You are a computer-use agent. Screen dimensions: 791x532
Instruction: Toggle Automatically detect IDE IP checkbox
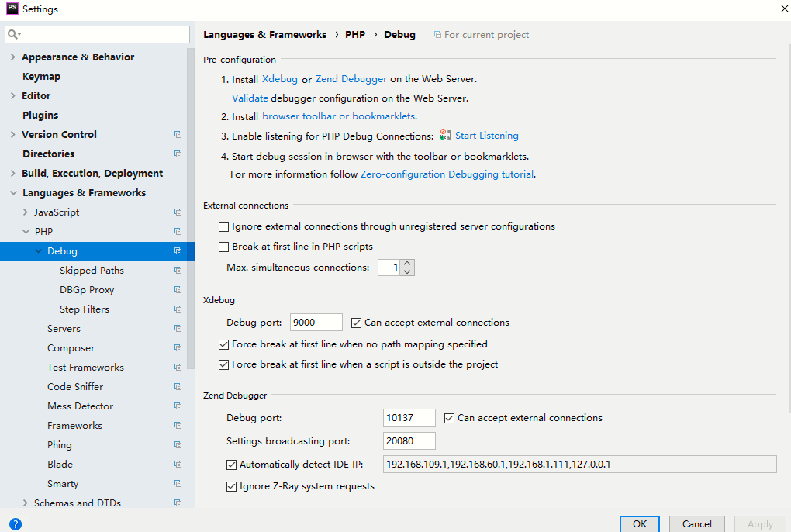[x=231, y=465]
